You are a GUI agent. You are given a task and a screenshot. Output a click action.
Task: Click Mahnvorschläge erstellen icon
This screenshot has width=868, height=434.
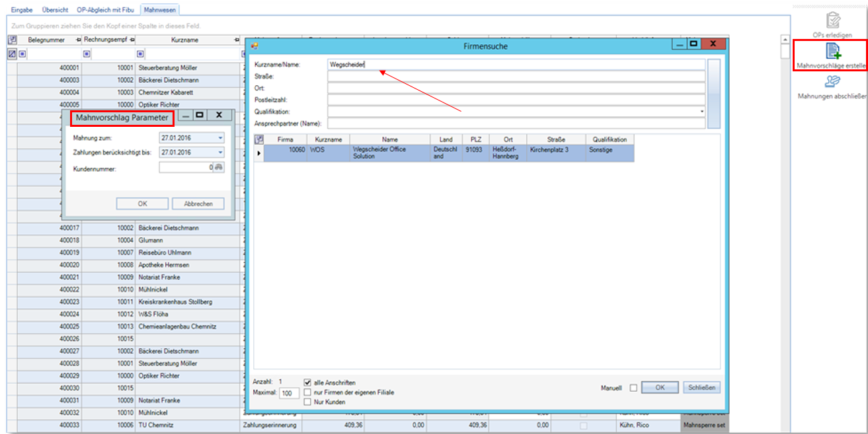tap(833, 51)
